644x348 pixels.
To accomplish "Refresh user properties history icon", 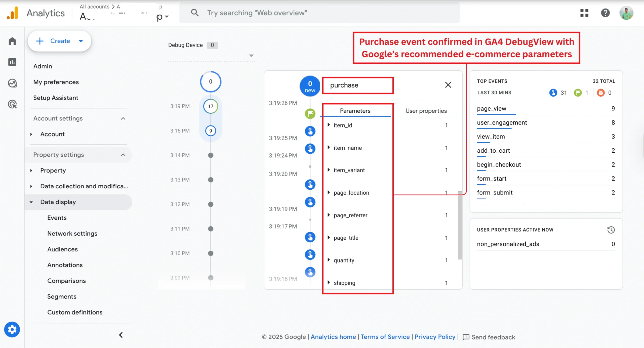I will [611, 230].
